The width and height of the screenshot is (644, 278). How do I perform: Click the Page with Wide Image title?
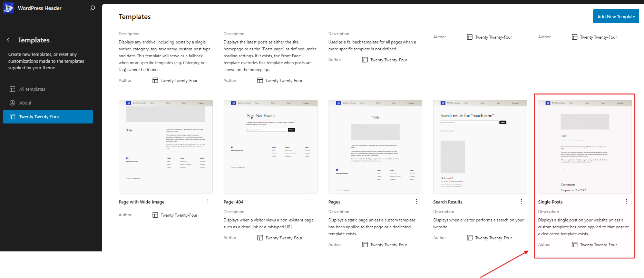tap(142, 202)
